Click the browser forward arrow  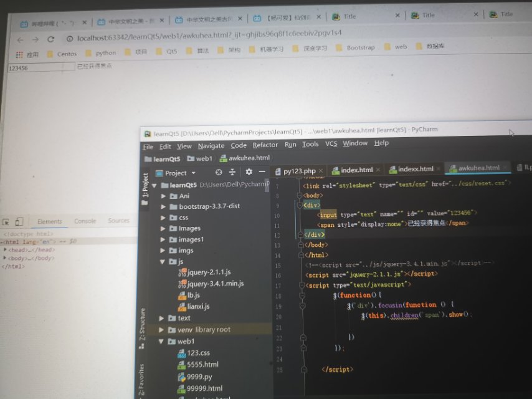tap(36, 40)
